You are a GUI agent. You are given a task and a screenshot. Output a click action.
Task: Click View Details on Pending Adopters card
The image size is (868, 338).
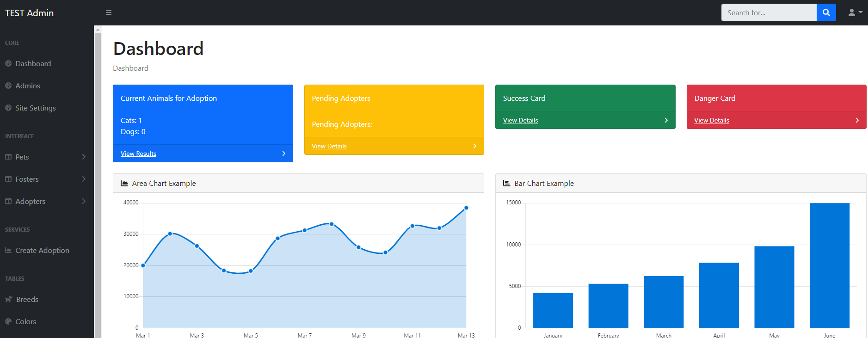tap(329, 146)
